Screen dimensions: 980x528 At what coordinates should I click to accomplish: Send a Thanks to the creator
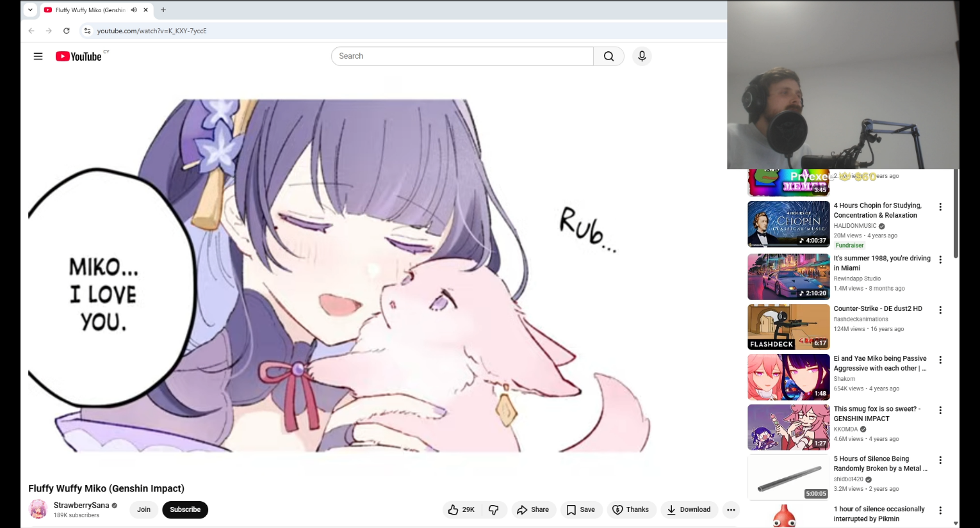(631, 510)
